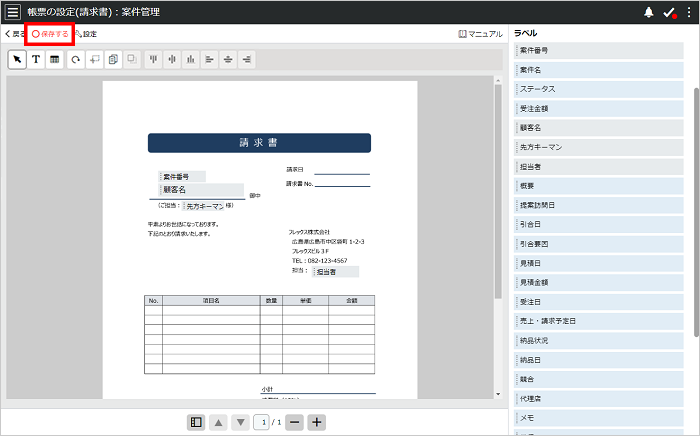Image resolution: width=700 pixels, height=436 pixels.
Task: Align objects to top edge
Action: pos(153,59)
